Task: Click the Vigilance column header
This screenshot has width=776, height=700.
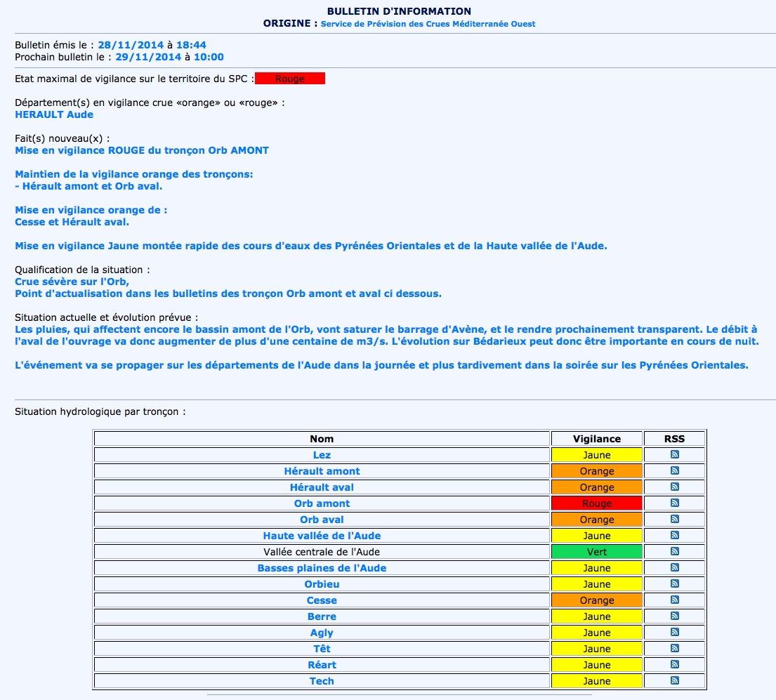Action: 597,439
